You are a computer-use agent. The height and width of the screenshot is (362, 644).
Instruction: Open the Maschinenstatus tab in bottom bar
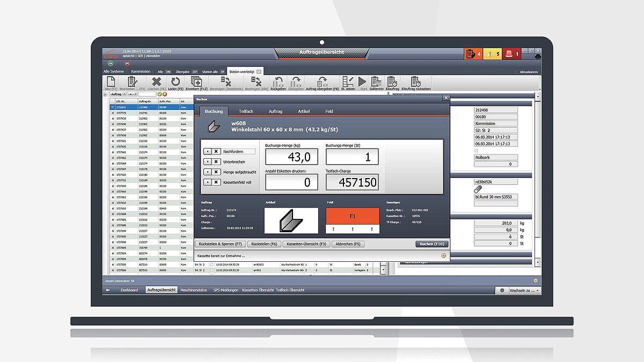[194, 290]
